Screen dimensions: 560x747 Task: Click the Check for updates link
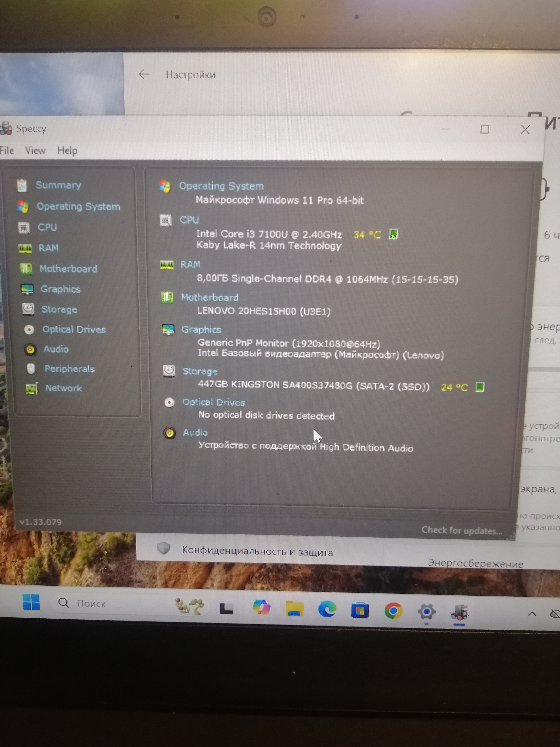click(462, 531)
